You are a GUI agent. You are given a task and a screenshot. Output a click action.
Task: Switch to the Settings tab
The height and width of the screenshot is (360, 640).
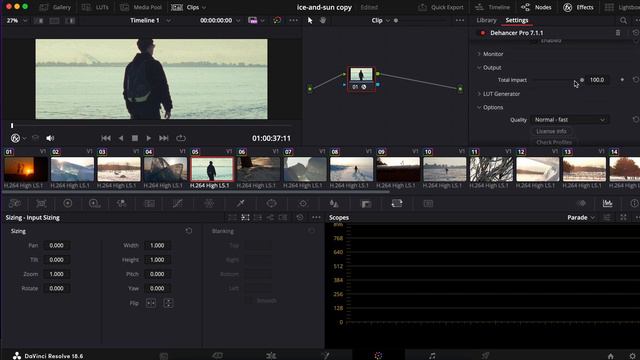point(517,20)
